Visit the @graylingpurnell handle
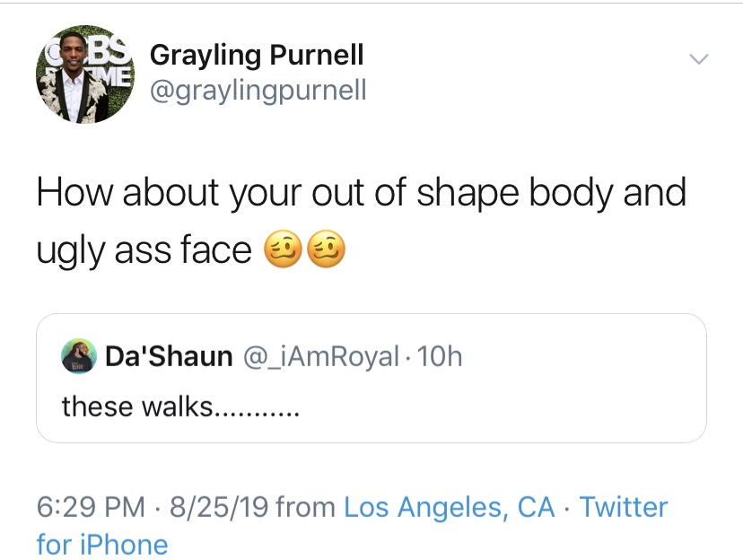The height and width of the screenshot is (560, 743). click(258, 91)
